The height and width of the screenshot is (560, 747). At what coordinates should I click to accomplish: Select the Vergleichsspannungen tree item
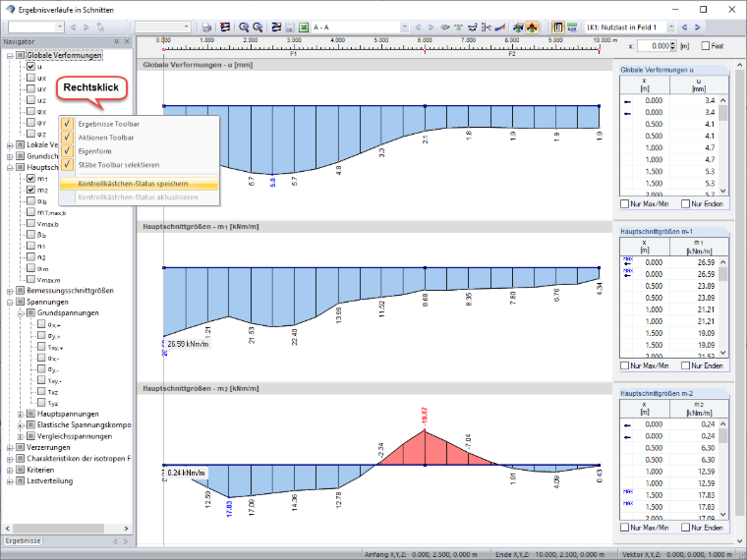(x=75, y=436)
